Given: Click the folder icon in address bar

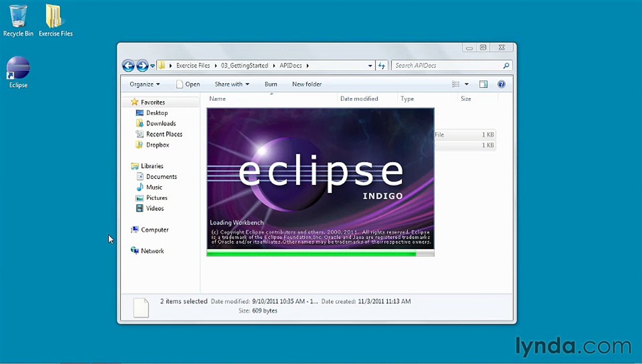Looking at the screenshot, I should tap(162, 65).
